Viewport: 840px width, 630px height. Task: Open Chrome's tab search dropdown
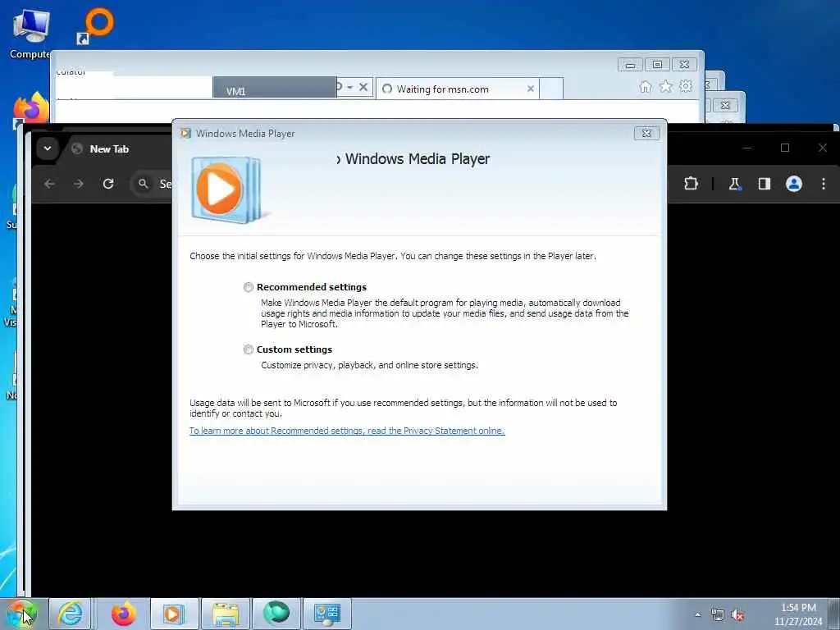click(47, 148)
